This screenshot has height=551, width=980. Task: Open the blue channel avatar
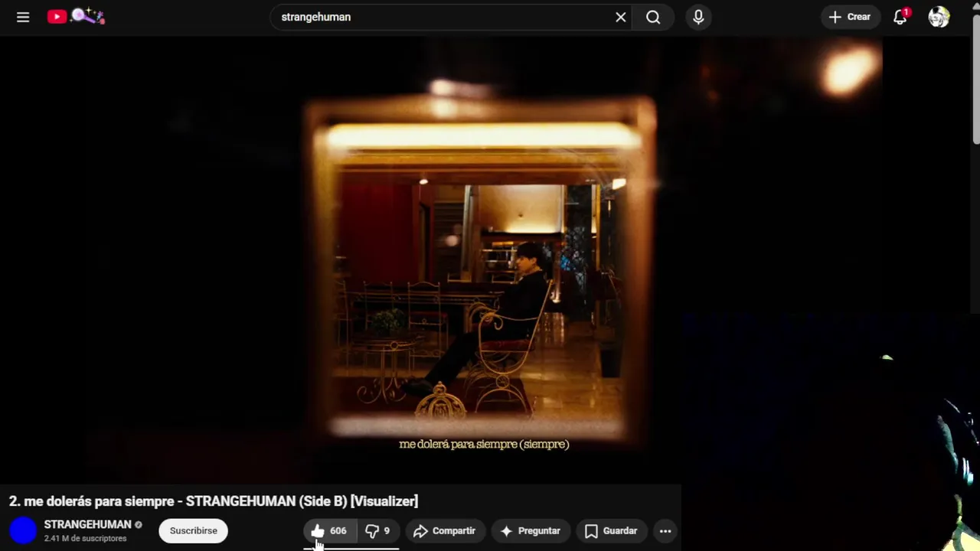(23, 530)
